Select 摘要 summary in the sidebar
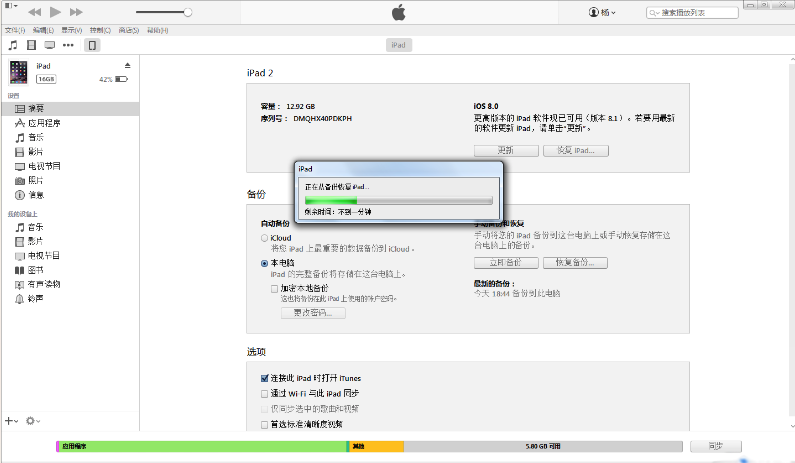The image size is (795, 463). point(70,109)
